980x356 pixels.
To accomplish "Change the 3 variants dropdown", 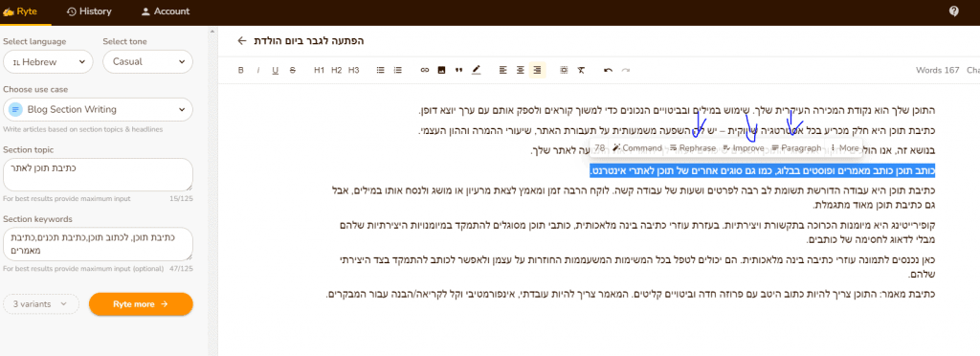I will coord(41,304).
